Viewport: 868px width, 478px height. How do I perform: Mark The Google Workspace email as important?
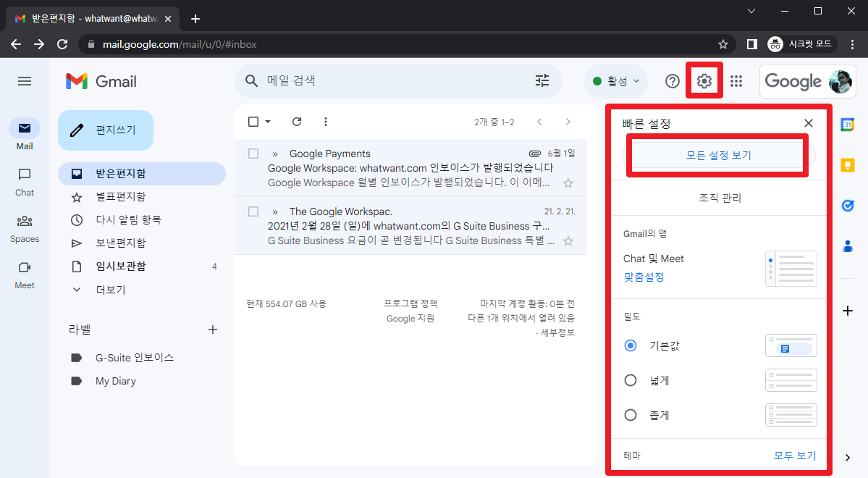(274, 212)
